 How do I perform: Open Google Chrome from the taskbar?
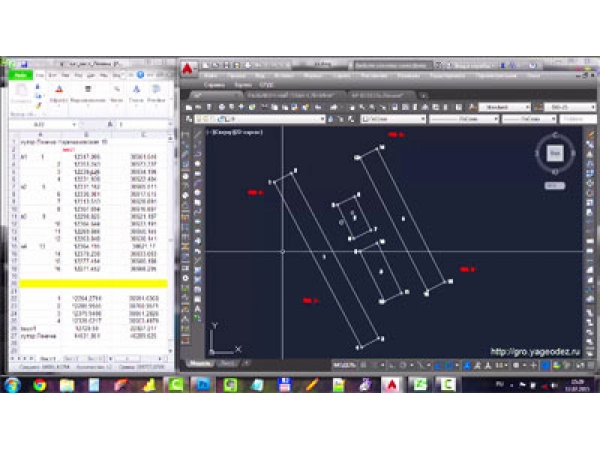(40, 385)
